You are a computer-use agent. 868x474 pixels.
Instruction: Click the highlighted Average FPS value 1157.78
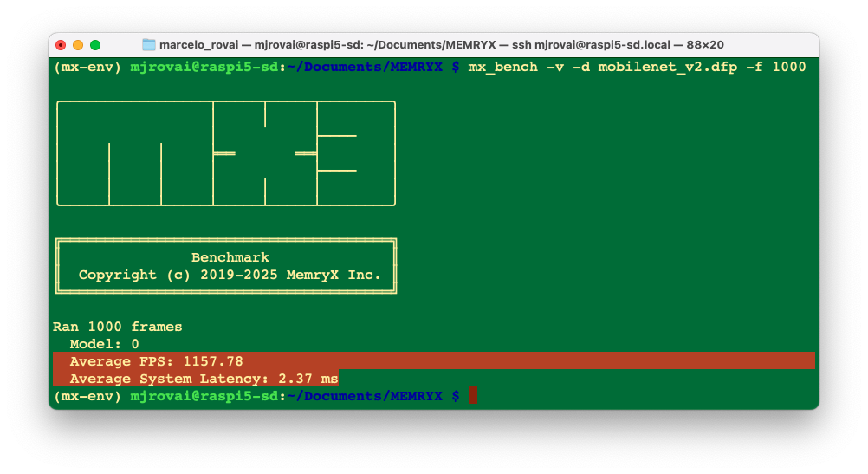[212, 361]
